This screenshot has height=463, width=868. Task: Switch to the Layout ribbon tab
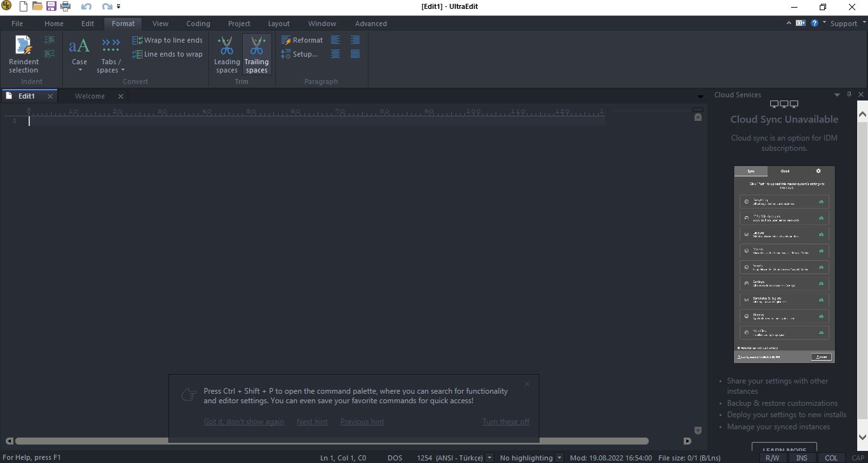pyautogui.click(x=279, y=24)
